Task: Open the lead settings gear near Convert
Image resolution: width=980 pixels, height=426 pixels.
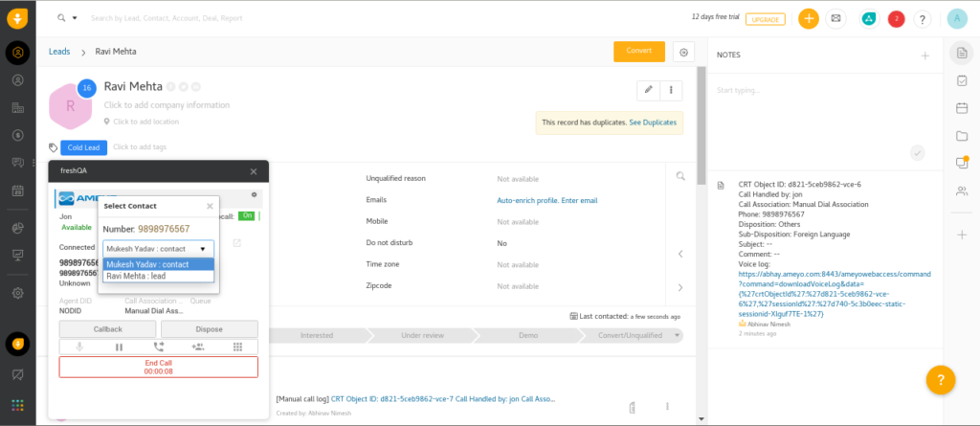Action: (x=683, y=52)
